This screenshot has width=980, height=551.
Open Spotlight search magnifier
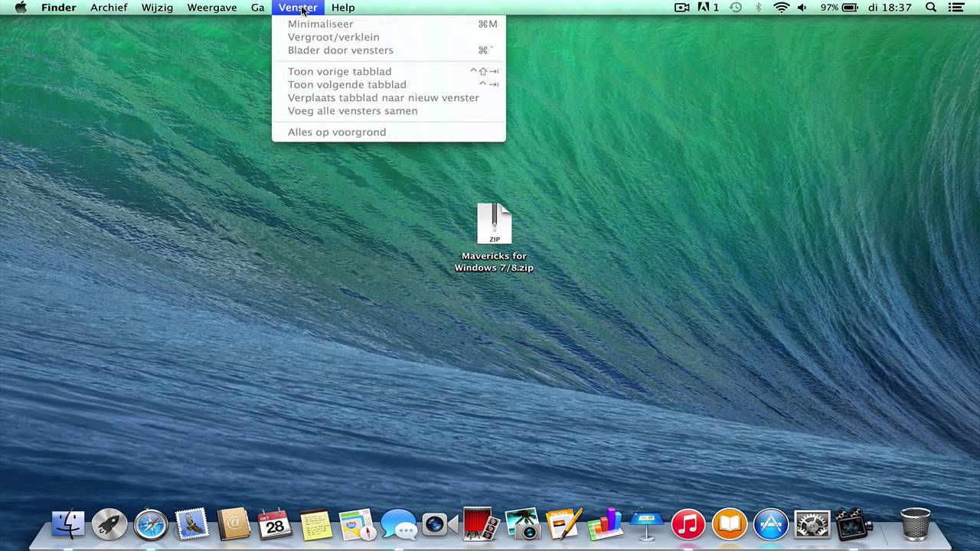tap(931, 8)
